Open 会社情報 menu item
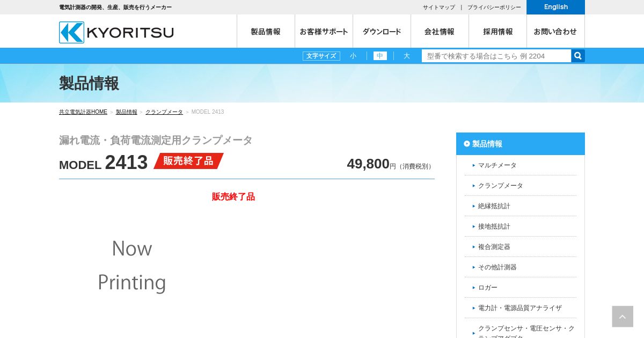This screenshot has height=338, width=644. [440, 32]
